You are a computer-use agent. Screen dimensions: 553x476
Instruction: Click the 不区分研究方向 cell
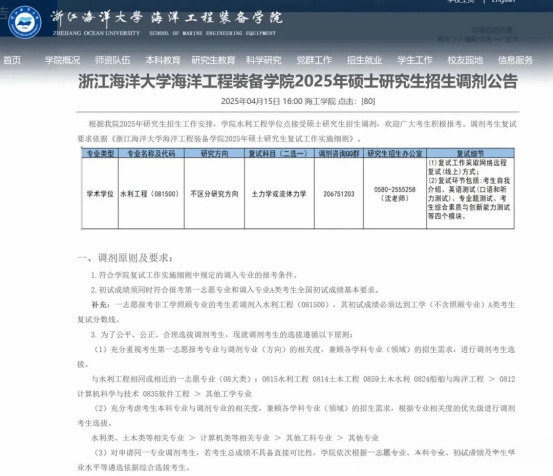pyautogui.click(x=214, y=194)
